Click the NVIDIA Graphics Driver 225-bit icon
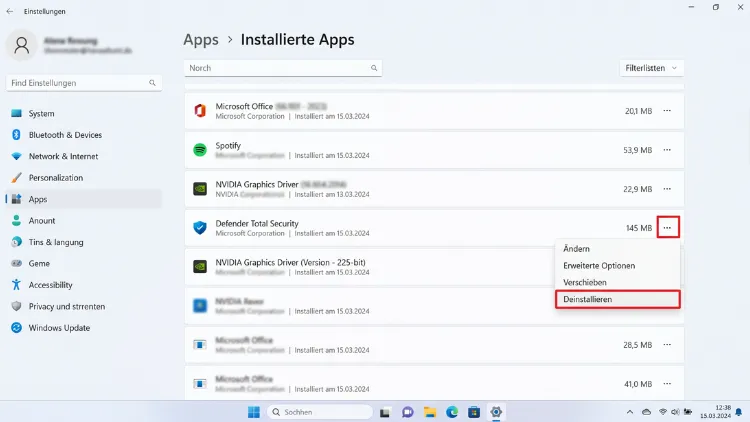The height and width of the screenshot is (422, 750). [200, 267]
